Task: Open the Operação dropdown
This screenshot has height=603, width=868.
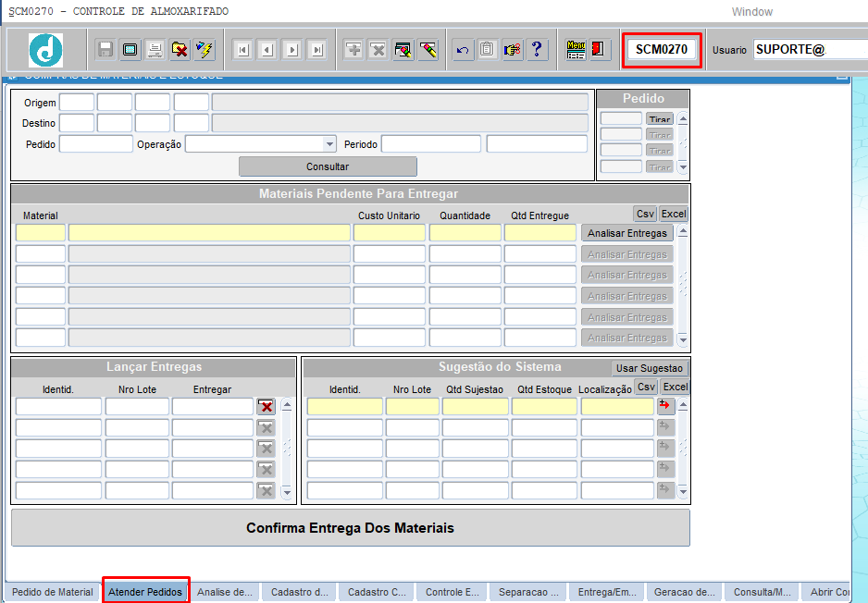Action: 329,144
